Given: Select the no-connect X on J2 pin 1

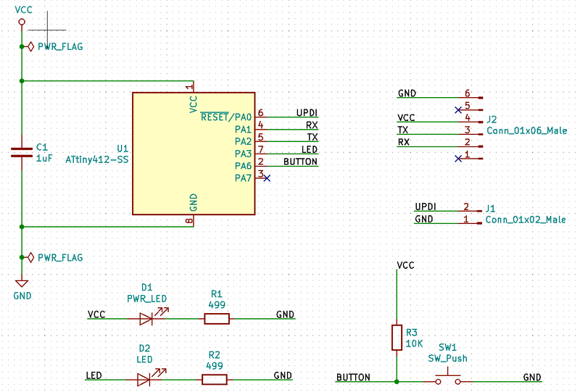Looking at the screenshot, I should click(457, 158).
